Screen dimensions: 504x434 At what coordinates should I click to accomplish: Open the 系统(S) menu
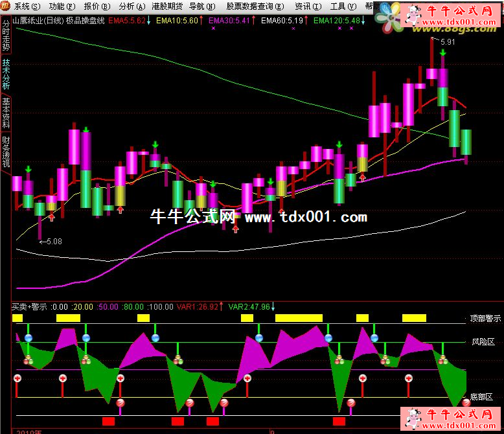pyautogui.click(x=27, y=6)
